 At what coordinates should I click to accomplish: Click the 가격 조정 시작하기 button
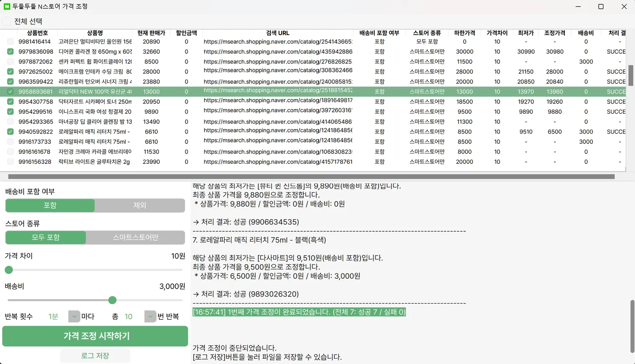[95, 336]
